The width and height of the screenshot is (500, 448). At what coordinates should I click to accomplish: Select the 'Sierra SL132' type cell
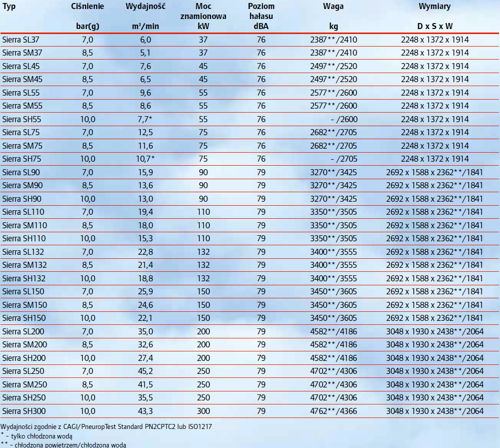click(23, 252)
